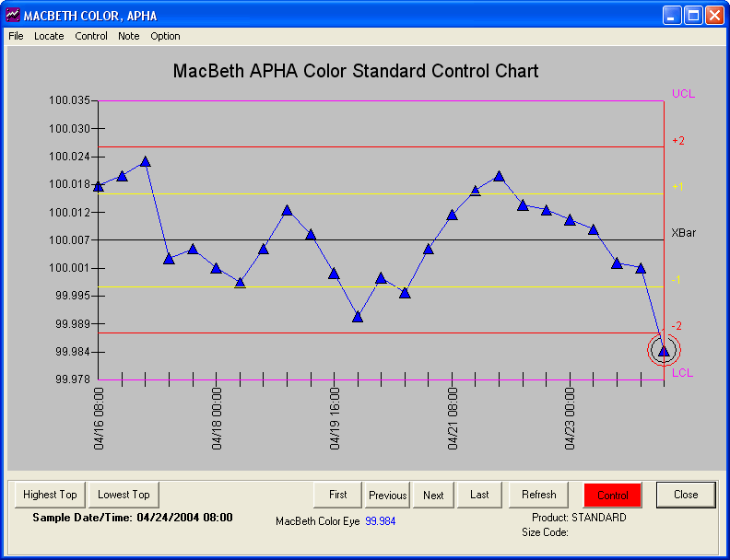Select the circled out-of-control data point
Viewport: 730px width, 560px height.
[x=664, y=351]
